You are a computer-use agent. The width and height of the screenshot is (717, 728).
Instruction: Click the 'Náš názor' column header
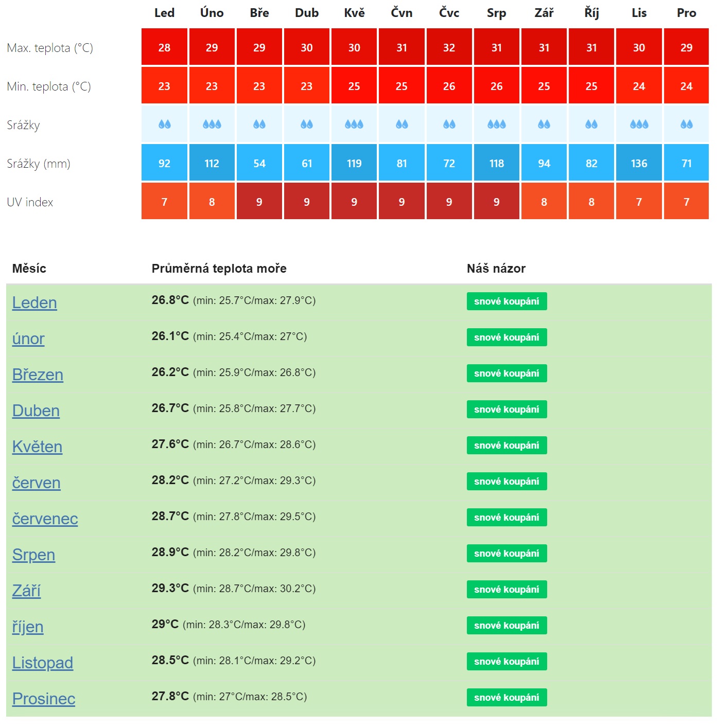coord(496,269)
